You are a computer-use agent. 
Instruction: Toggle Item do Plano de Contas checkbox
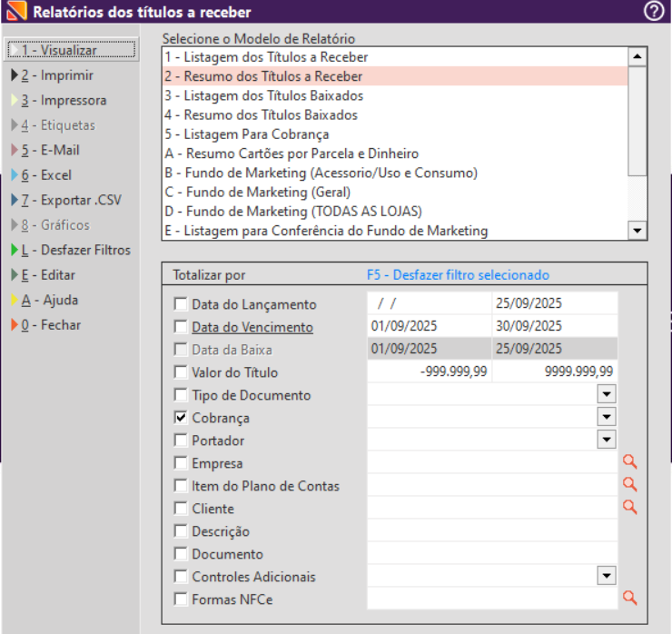coord(181,486)
